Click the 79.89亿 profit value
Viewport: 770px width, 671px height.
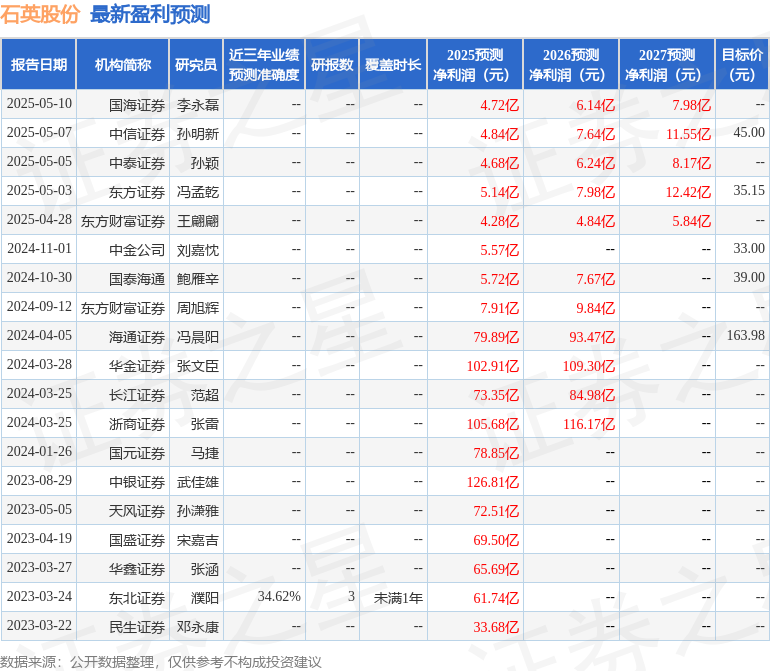(496, 337)
